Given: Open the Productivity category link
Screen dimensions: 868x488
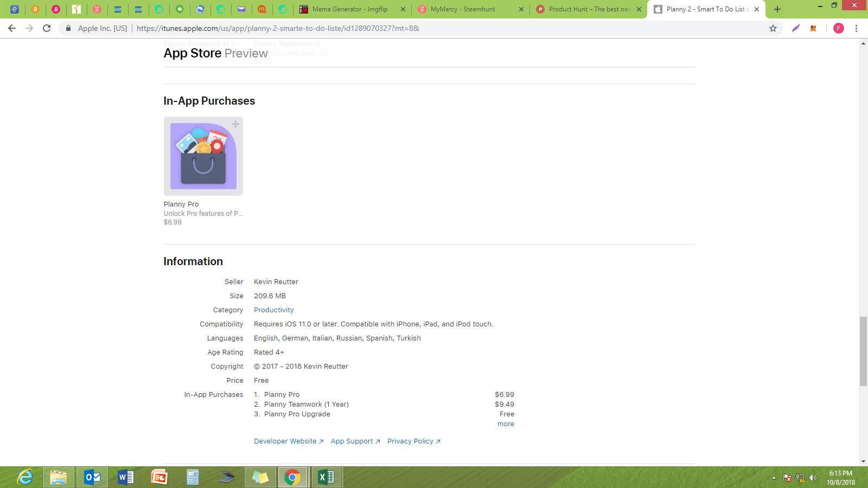Looking at the screenshot, I should [274, 310].
